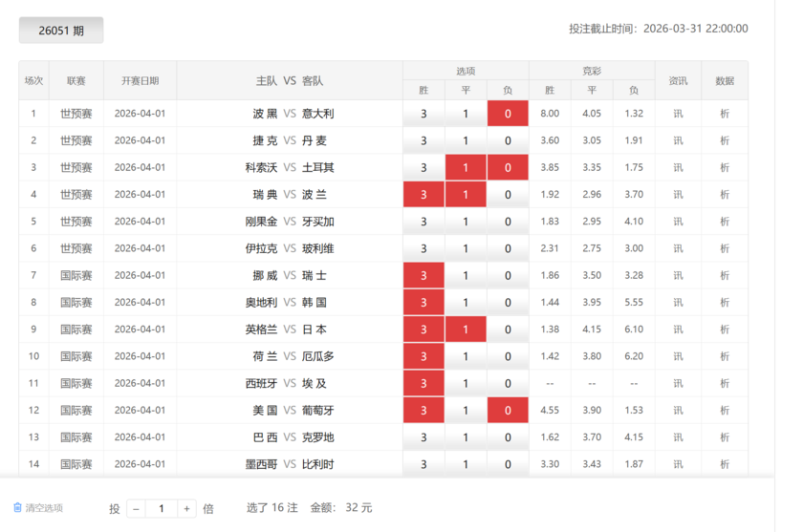Open 讯 info for 美国 vs 葡萄牙
The width and height of the screenshot is (803, 532).
[x=678, y=410]
